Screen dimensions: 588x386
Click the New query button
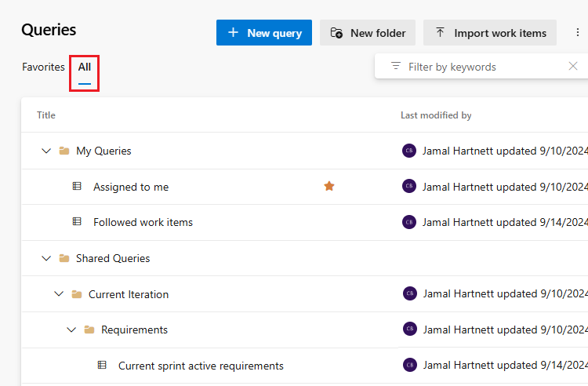coord(264,33)
